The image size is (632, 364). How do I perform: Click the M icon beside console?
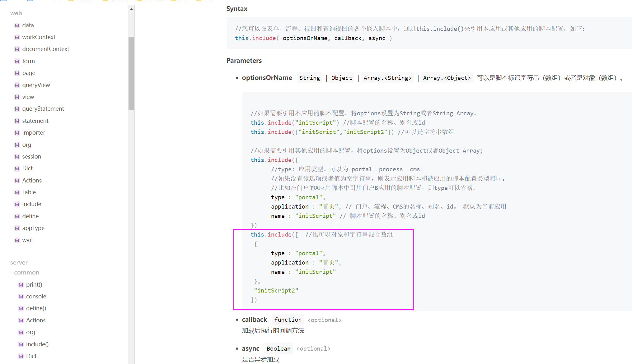point(21,297)
